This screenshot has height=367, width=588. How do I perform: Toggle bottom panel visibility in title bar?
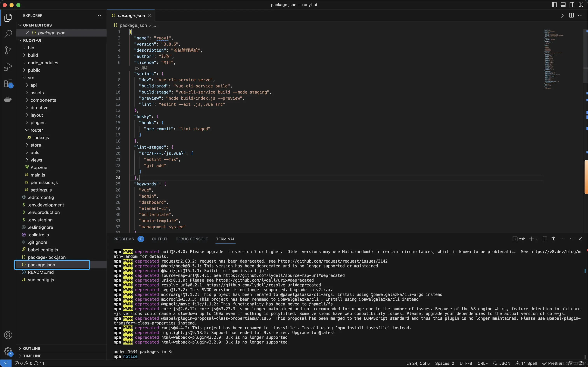563,5
